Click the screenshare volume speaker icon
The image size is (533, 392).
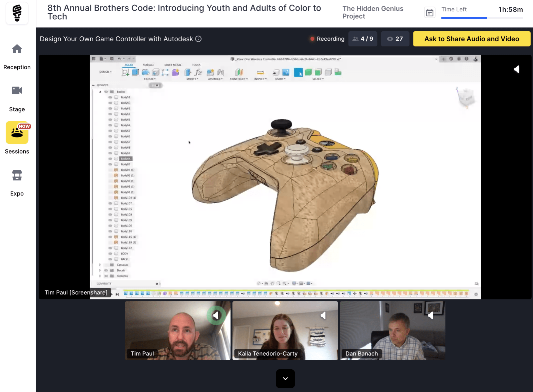coord(516,69)
